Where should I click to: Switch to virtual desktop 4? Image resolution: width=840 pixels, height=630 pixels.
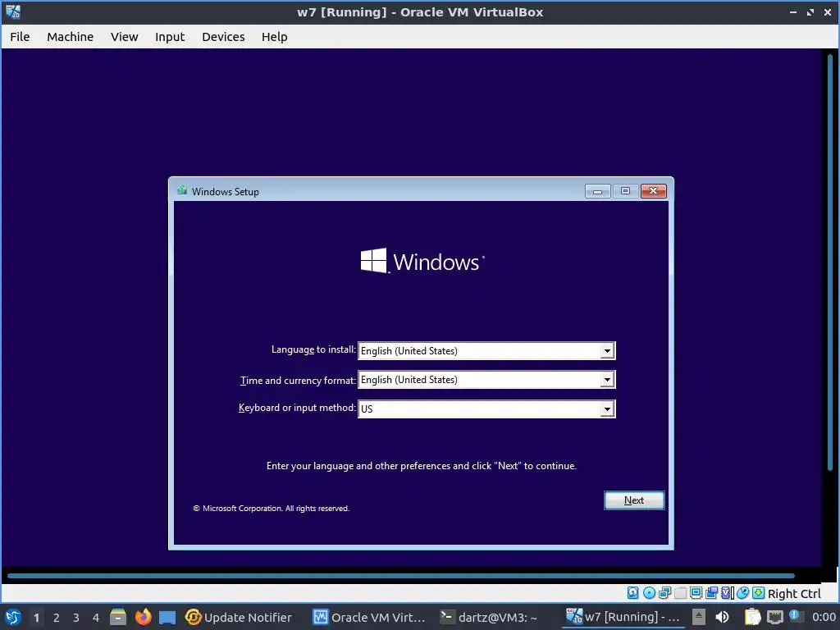coord(96,618)
